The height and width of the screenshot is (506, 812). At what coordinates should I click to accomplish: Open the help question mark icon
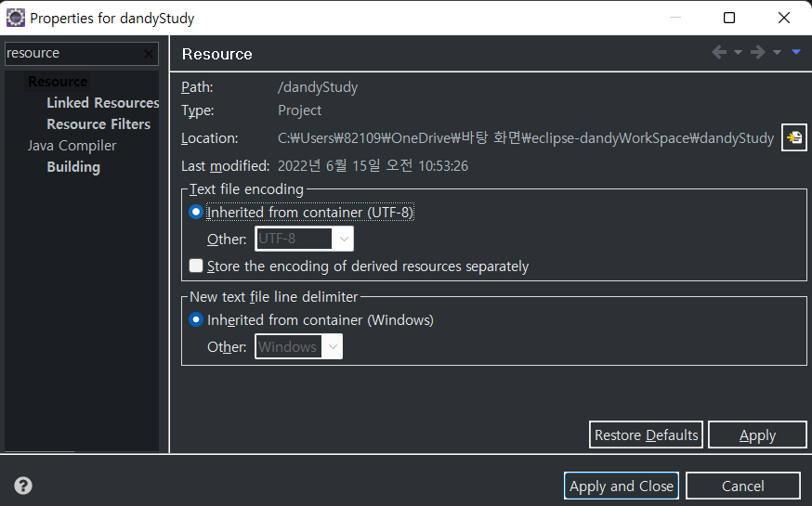(23, 486)
